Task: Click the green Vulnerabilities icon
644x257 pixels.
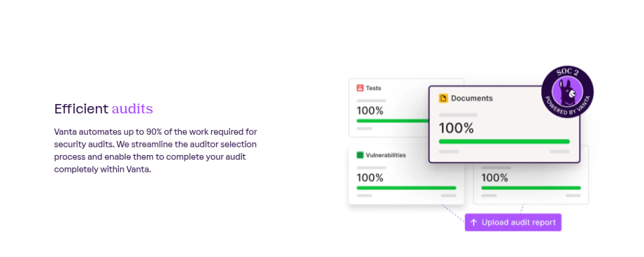Action: click(x=360, y=155)
